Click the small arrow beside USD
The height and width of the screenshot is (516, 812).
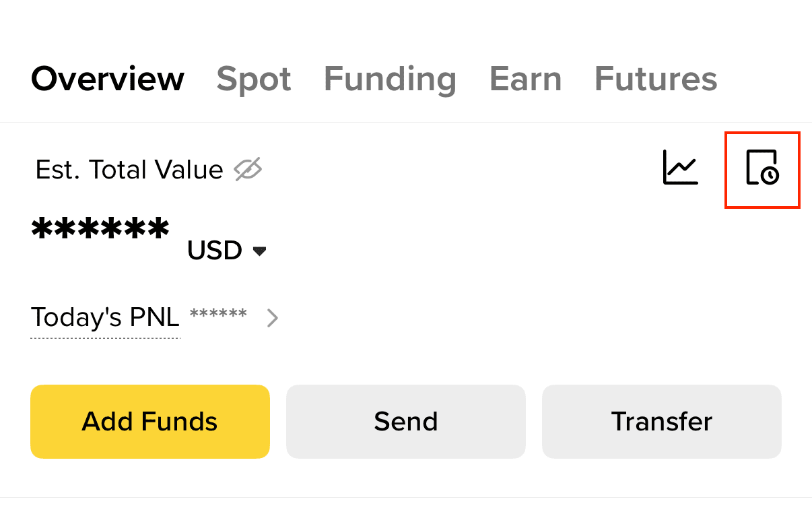pos(259,251)
